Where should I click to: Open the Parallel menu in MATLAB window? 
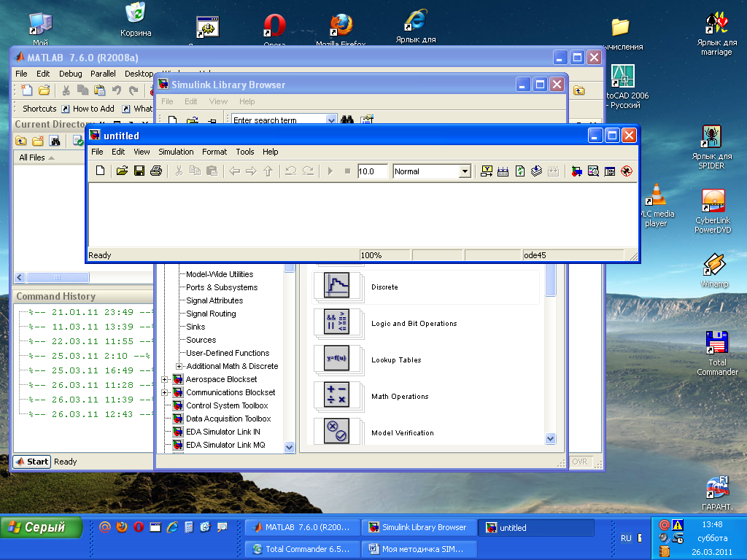(103, 74)
